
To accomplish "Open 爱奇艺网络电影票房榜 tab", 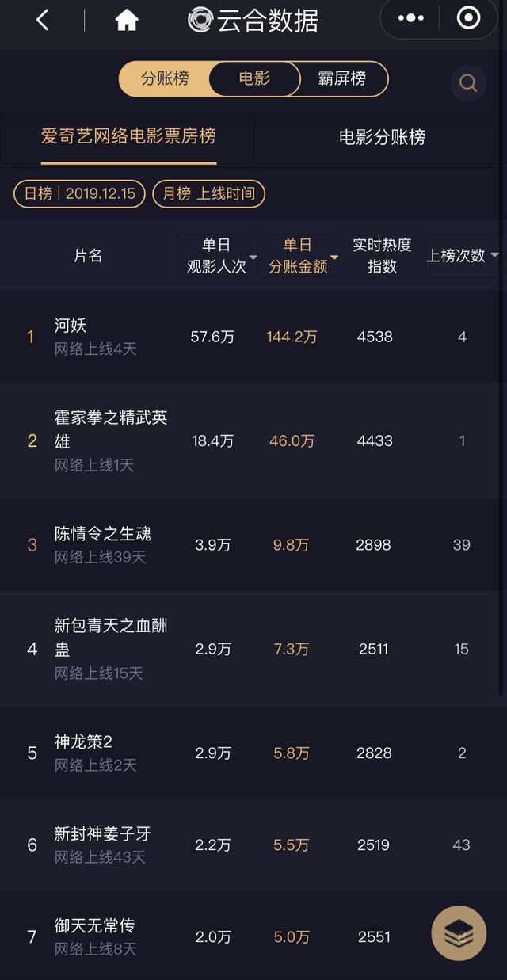I will pyautogui.click(x=128, y=136).
